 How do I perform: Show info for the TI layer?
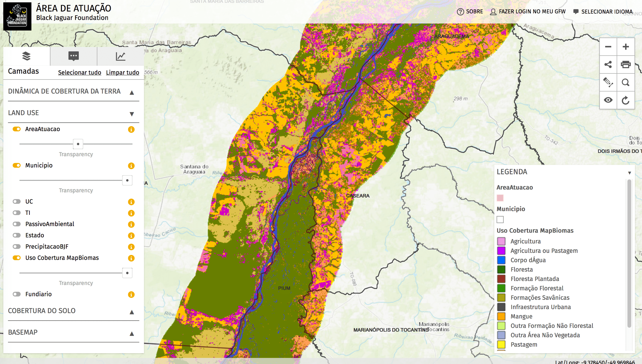(131, 213)
